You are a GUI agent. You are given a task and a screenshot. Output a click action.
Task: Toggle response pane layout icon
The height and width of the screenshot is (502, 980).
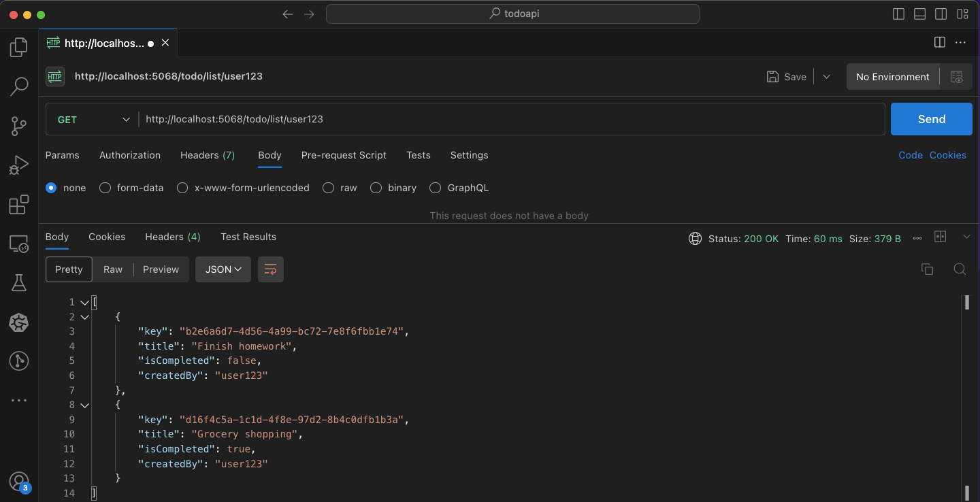[x=941, y=237]
